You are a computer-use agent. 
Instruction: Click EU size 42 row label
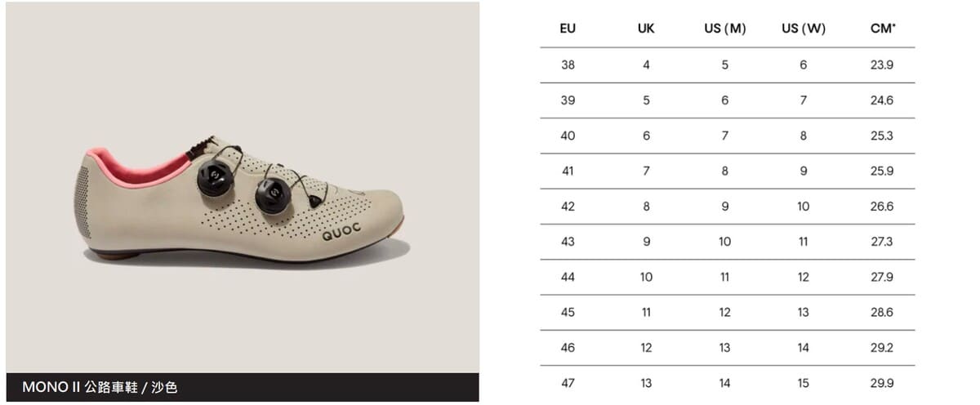click(568, 207)
